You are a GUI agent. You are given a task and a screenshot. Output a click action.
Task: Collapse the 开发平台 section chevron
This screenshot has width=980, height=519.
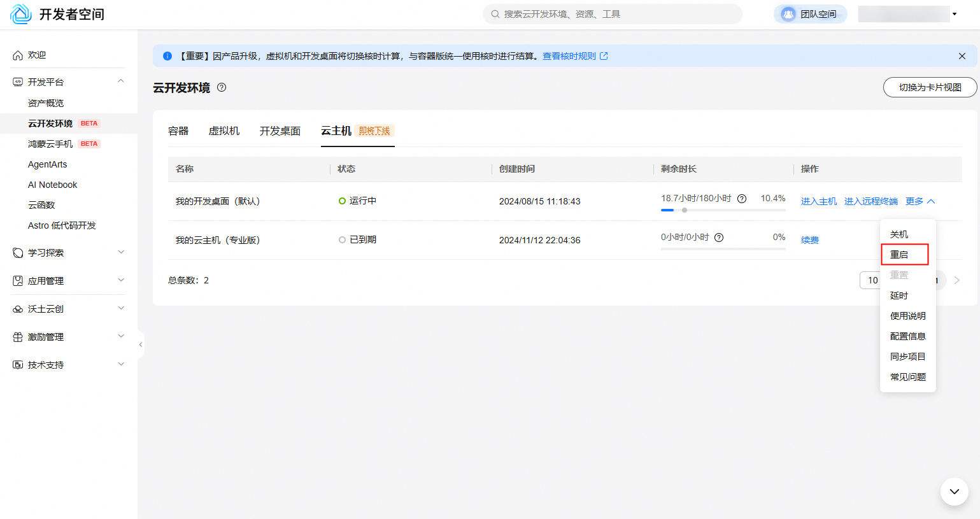pyautogui.click(x=121, y=81)
